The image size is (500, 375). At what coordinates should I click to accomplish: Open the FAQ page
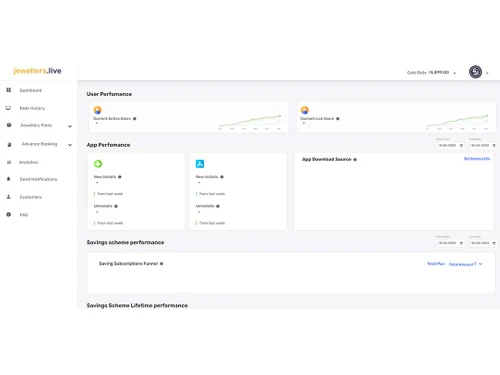[24, 215]
